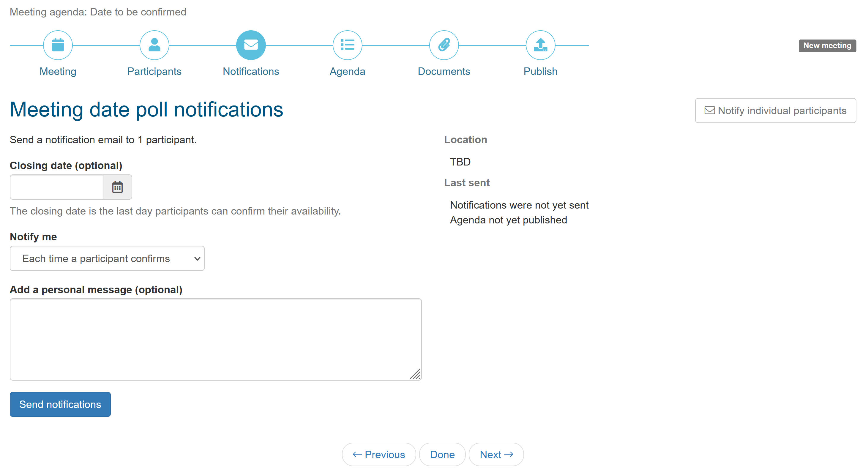
Task: Go to Next step button
Action: (496, 455)
